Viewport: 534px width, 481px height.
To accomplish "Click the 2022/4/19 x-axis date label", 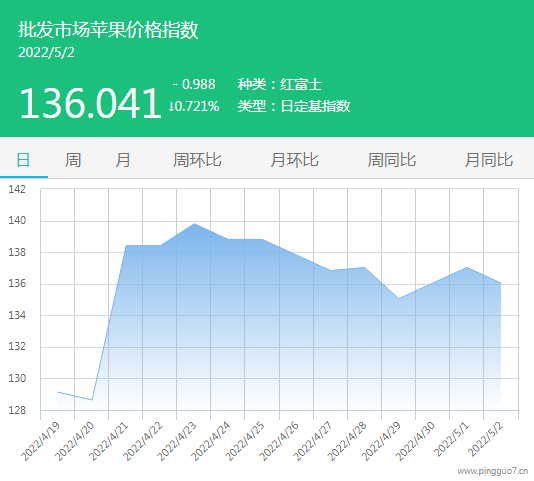I will (x=41, y=441).
